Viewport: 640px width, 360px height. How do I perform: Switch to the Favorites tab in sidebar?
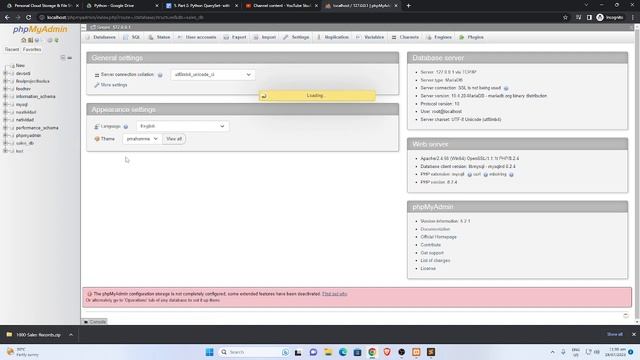coord(32,49)
